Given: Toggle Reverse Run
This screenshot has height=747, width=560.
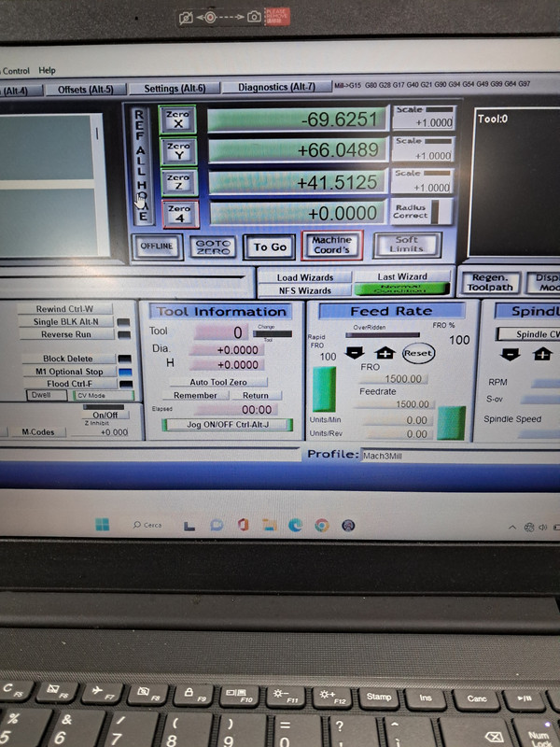Looking at the screenshot, I should pyautogui.click(x=66, y=334).
